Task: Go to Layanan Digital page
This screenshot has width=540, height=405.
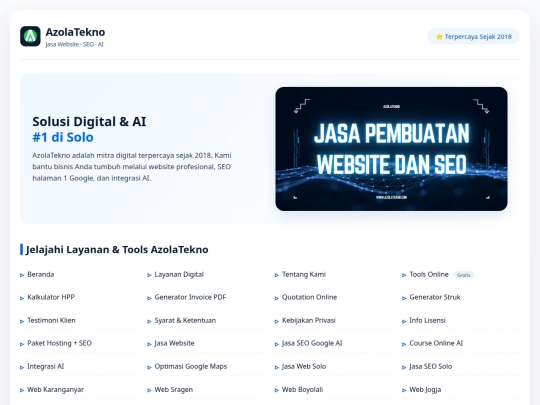Action: (x=179, y=274)
